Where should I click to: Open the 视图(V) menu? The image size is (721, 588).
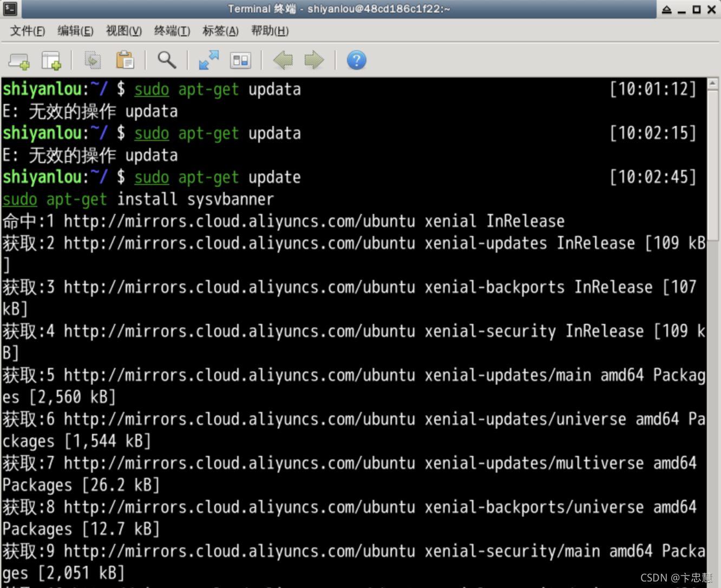tap(124, 31)
